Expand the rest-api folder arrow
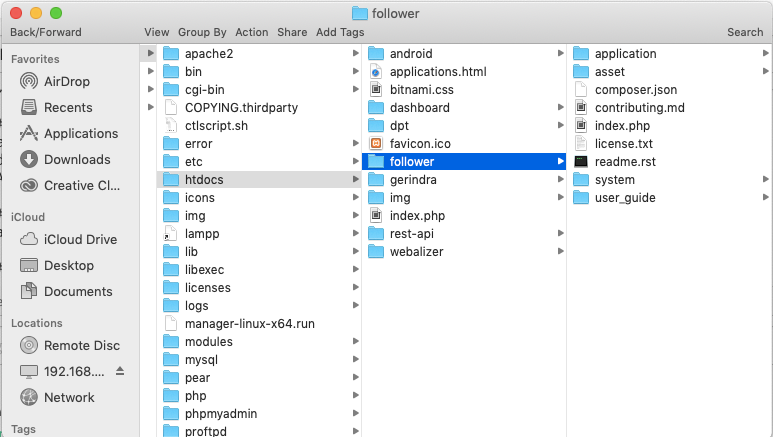 coord(561,233)
